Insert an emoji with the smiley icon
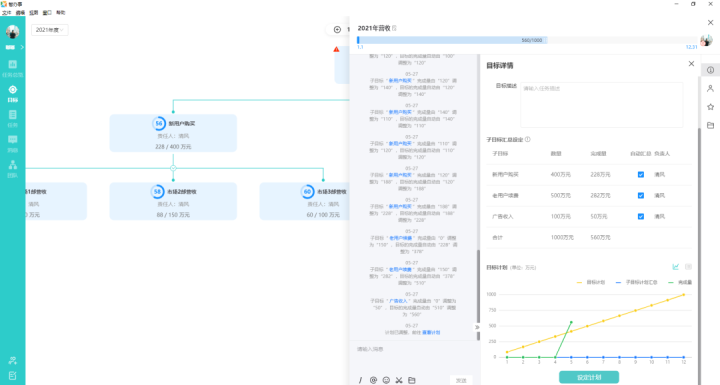 (386, 380)
